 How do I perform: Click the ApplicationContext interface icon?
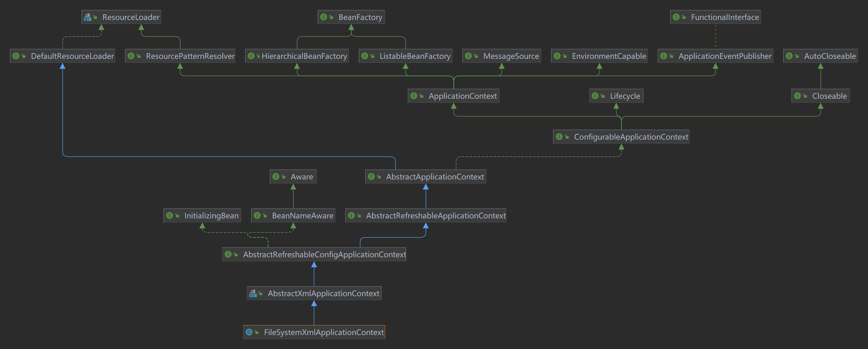point(414,96)
